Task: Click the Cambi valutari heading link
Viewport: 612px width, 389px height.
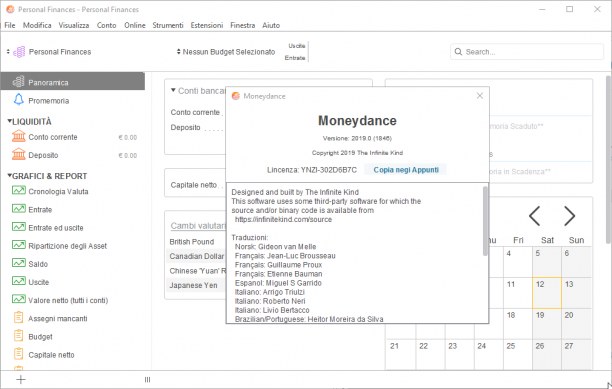Action: pos(198,226)
